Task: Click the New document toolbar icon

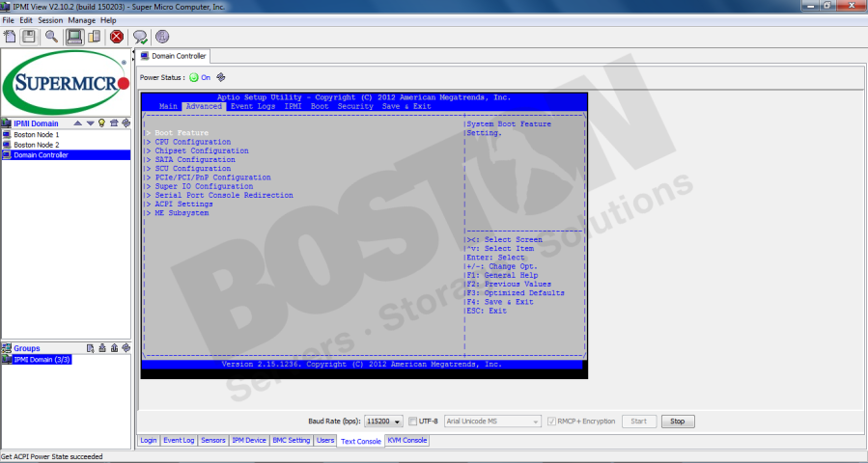Action: [x=10, y=37]
